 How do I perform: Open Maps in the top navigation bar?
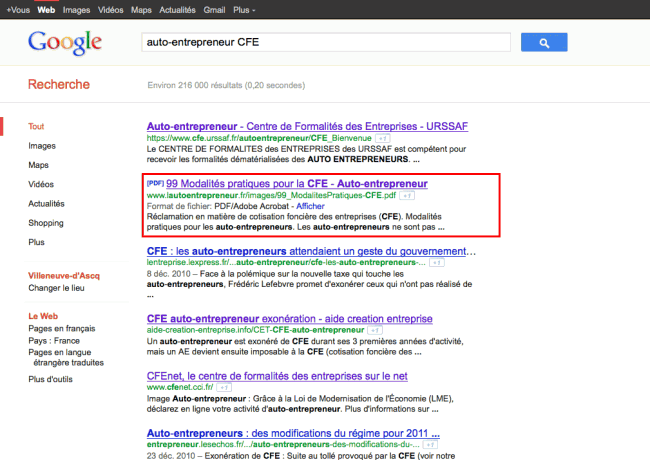coord(141,10)
